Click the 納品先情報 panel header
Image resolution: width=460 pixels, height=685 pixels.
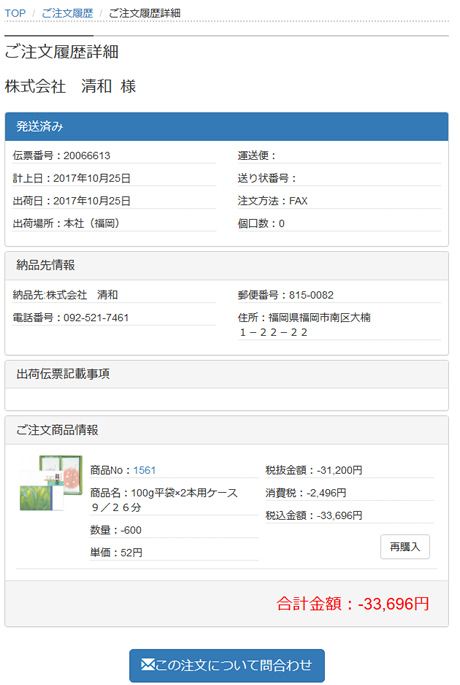point(227,266)
